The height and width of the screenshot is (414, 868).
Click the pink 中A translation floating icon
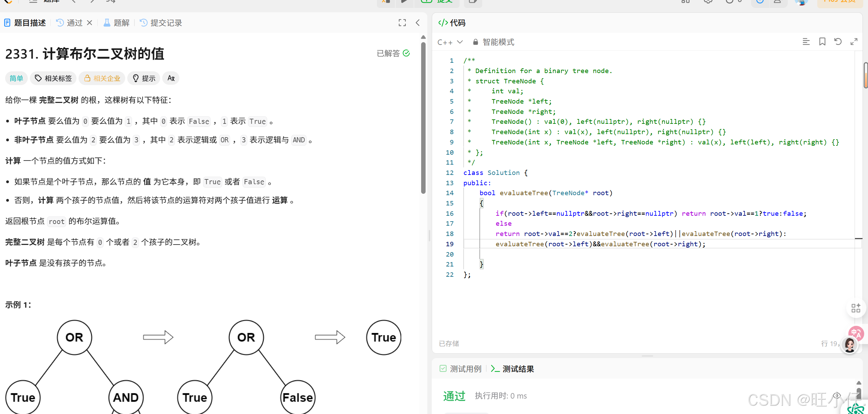[x=856, y=333]
